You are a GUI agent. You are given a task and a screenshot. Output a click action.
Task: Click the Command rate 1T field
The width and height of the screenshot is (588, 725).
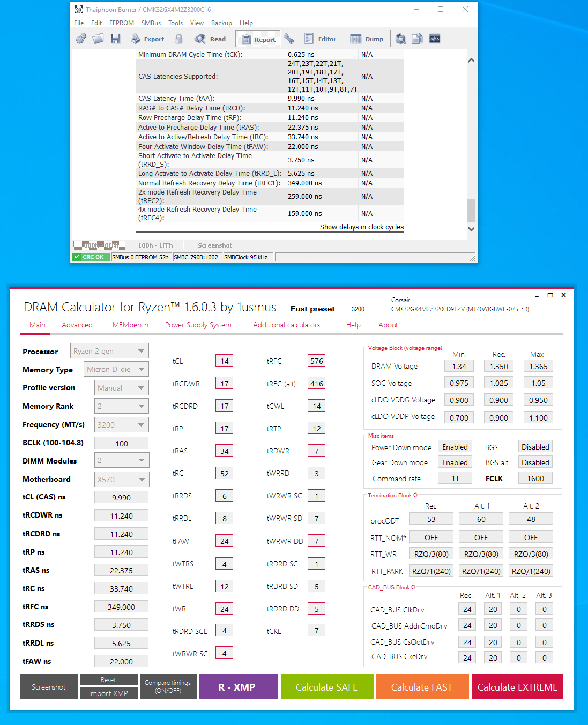click(455, 478)
